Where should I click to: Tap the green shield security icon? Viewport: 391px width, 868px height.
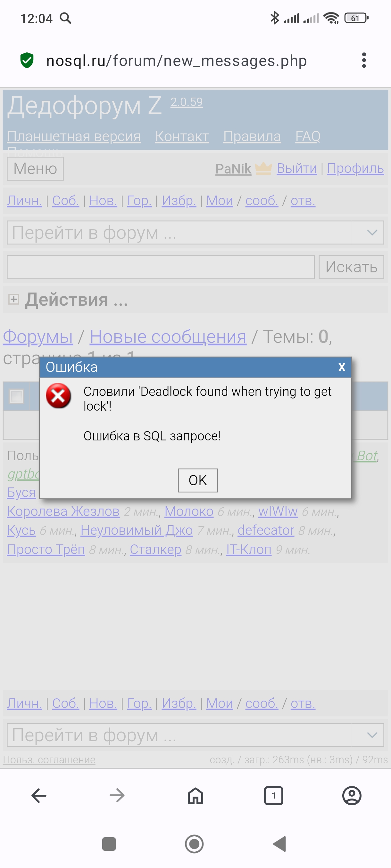(27, 61)
